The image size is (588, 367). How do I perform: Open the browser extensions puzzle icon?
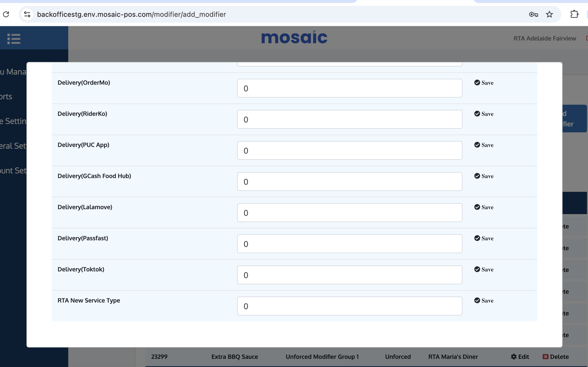tap(574, 14)
